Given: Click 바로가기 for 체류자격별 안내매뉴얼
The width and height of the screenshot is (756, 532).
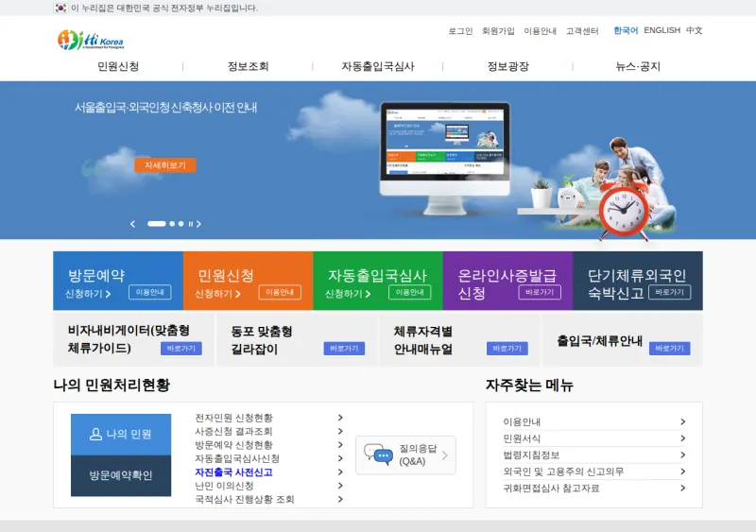Looking at the screenshot, I should point(507,349).
